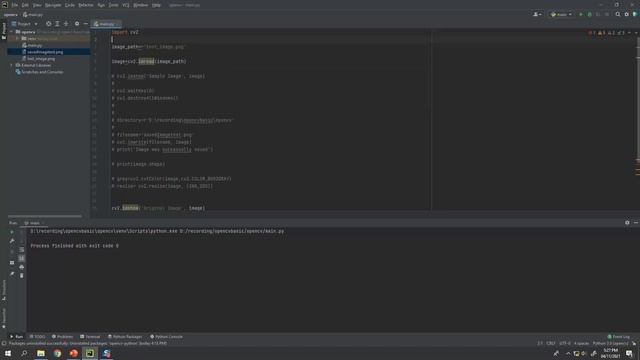The height and width of the screenshot is (360, 640).
Task: Open the Run menu in menu bar
Action: click(x=101, y=5)
